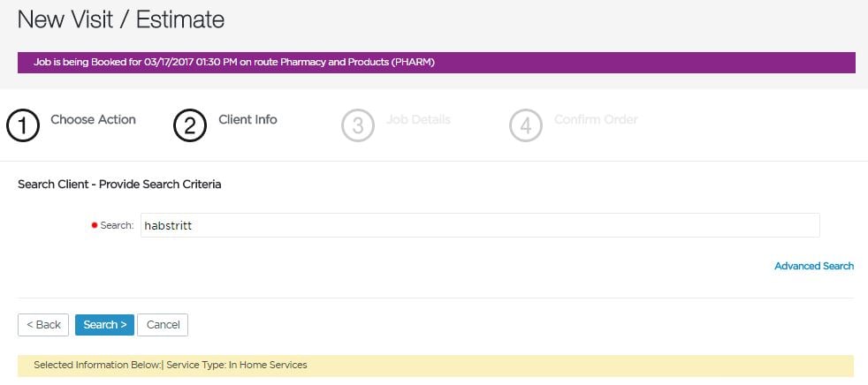Click the greyed-out step 4 circle

[525, 125]
